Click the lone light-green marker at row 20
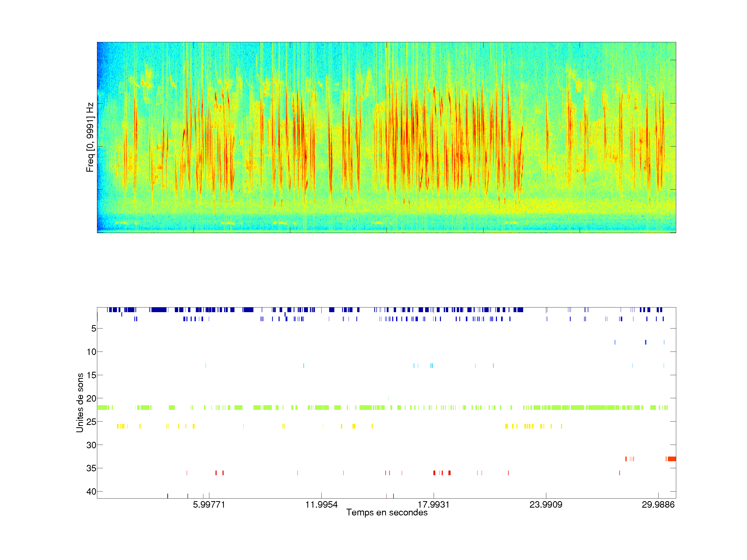Viewport: 747px width, 560px height. tap(388, 398)
